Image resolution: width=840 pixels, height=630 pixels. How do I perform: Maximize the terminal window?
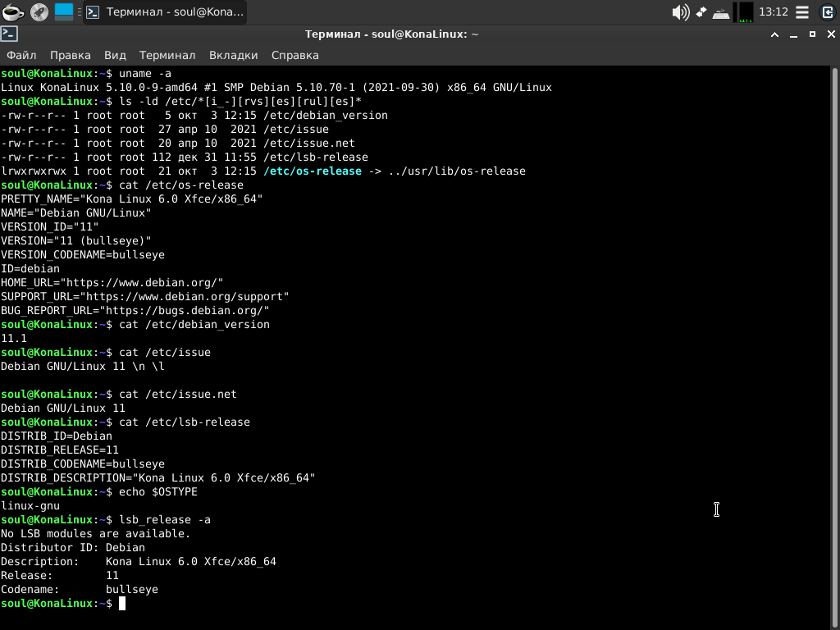point(813,34)
